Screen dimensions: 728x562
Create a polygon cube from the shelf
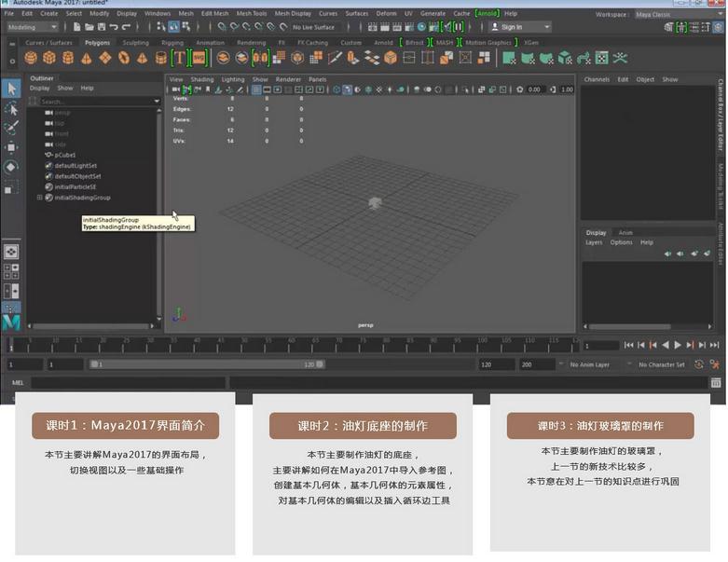49,58
